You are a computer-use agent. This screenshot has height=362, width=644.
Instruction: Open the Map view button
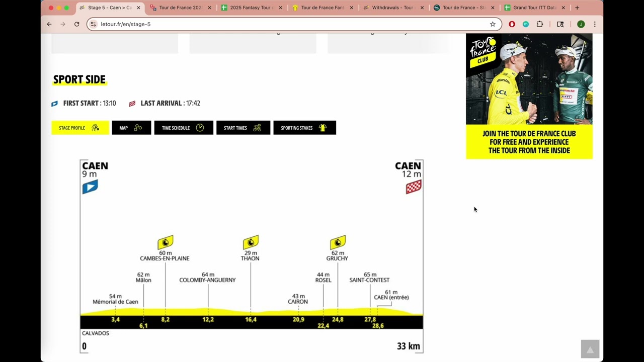(131, 128)
